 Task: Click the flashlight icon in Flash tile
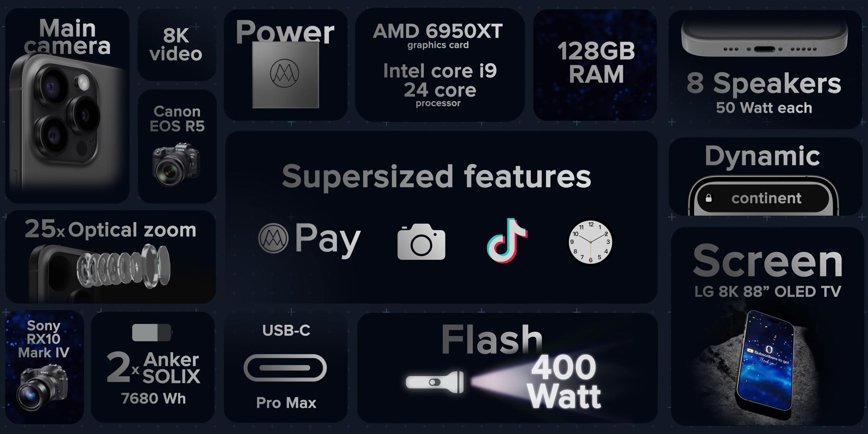(434, 382)
